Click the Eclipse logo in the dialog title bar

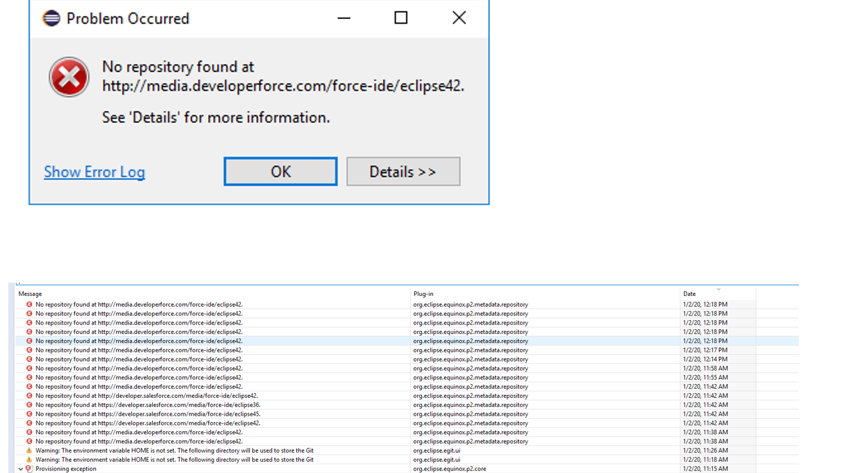(52, 18)
